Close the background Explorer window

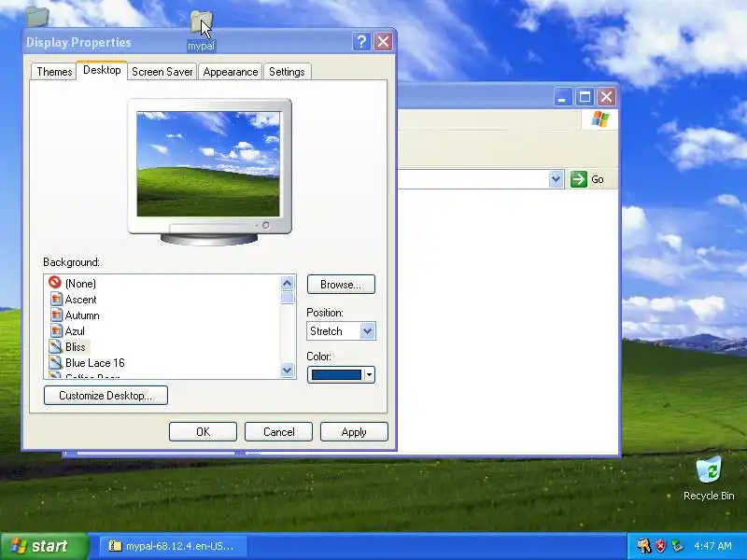606,97
